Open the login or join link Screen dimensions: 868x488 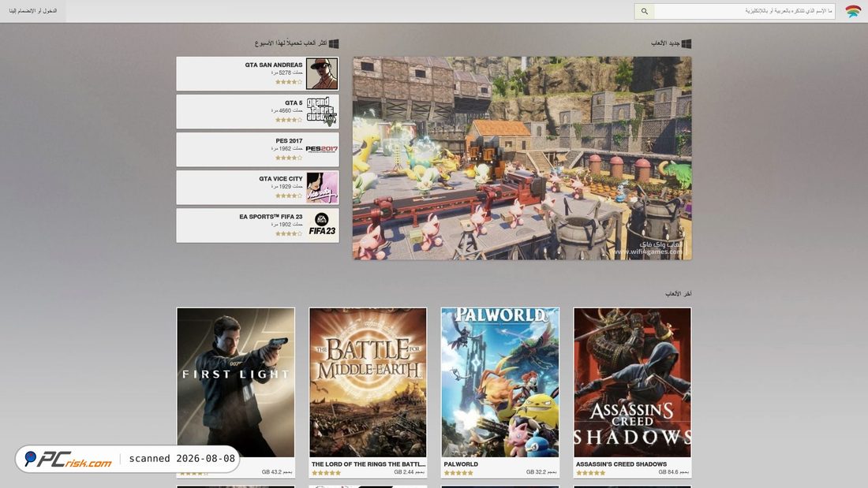coord(32,11)
